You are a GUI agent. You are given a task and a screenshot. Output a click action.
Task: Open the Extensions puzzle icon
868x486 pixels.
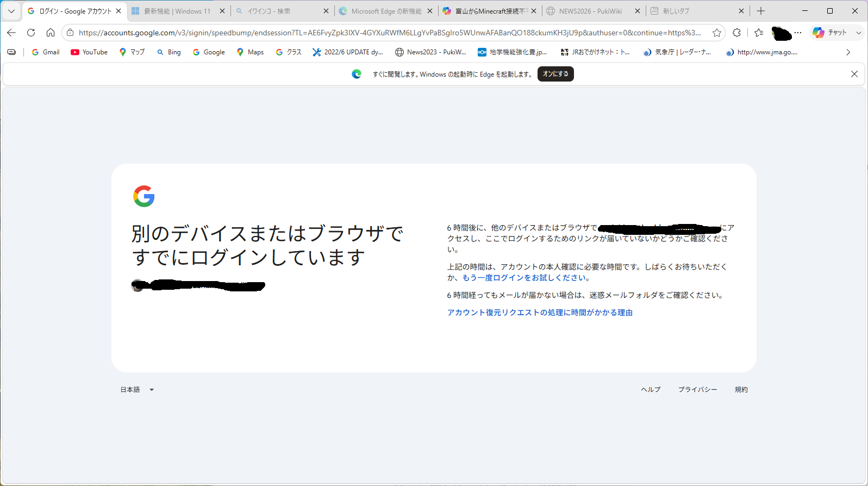pyautogui.click(x=736, y=33)
